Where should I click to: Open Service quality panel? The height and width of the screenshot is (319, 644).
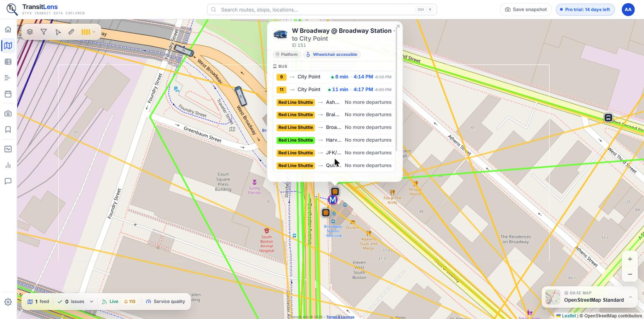(x=166, y=302)
